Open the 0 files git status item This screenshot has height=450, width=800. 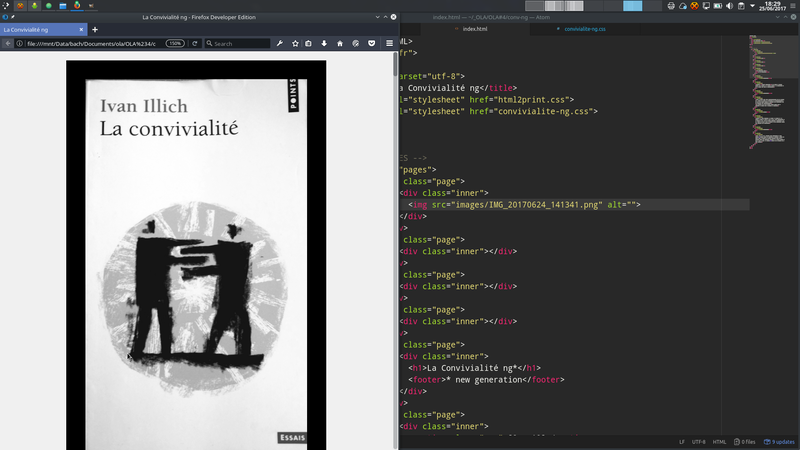pyautogui.click(x=744, y=442)
